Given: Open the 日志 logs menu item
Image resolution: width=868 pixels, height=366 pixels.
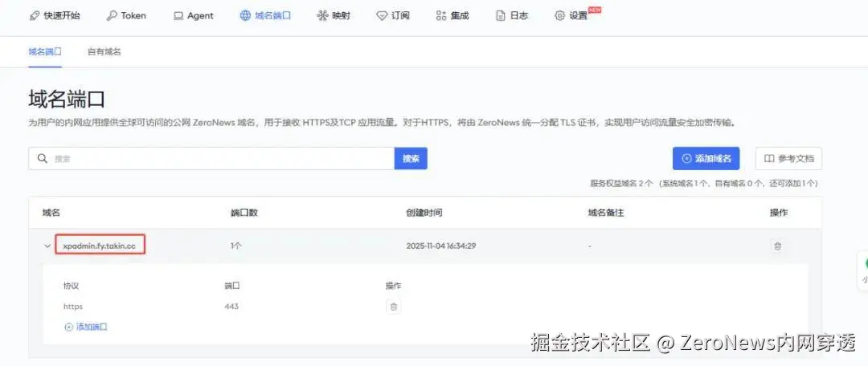Looking at the screenshot, I should (511, 15).
